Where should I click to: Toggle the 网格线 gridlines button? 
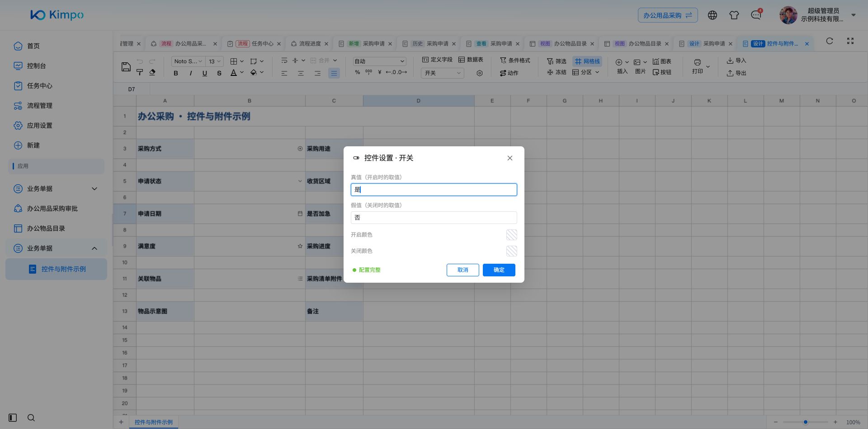[587, 61]
